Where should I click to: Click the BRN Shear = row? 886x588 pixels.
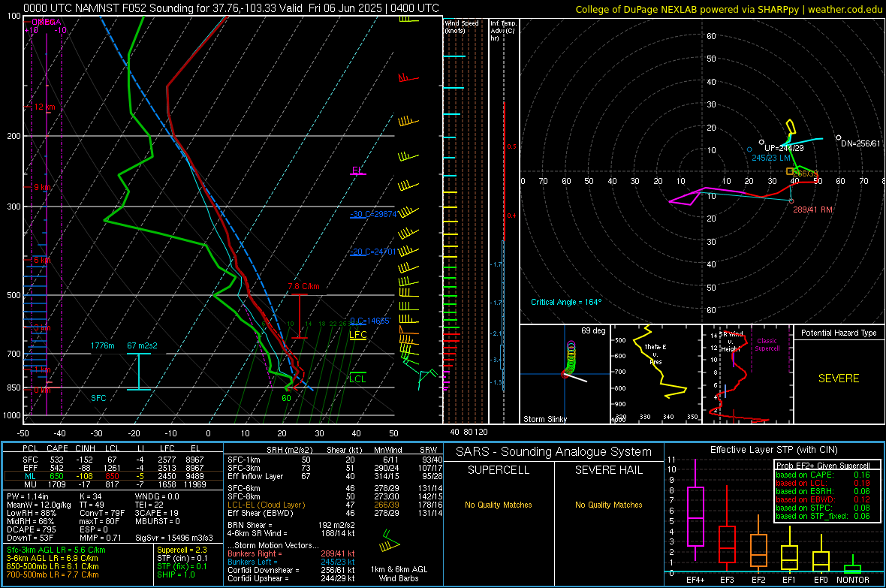[x=291, y=525]
